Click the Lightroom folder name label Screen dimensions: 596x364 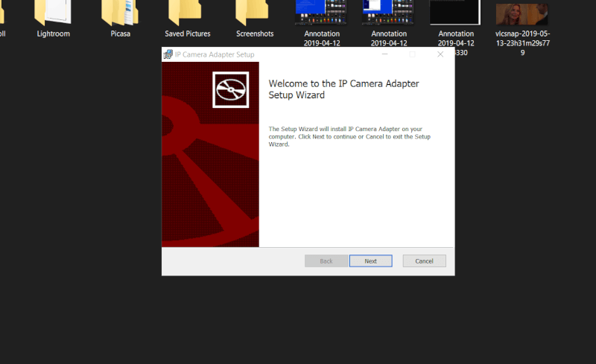[53, 33]
